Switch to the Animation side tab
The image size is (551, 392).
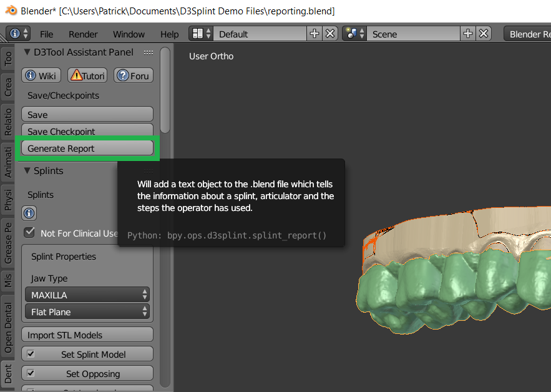7,162
